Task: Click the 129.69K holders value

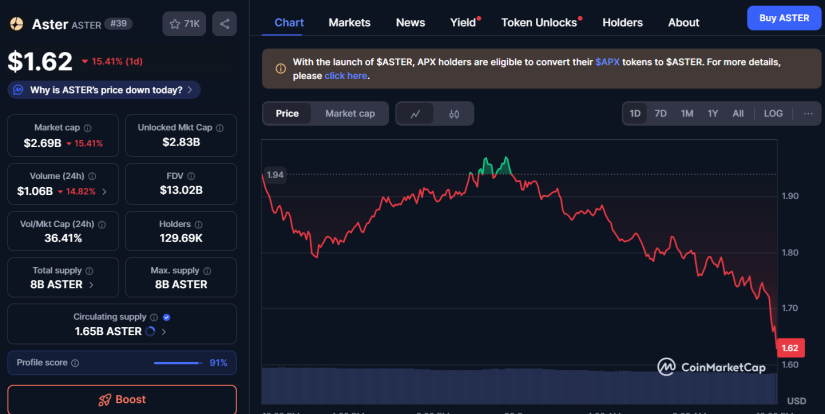Action: (x=181, y=238)
